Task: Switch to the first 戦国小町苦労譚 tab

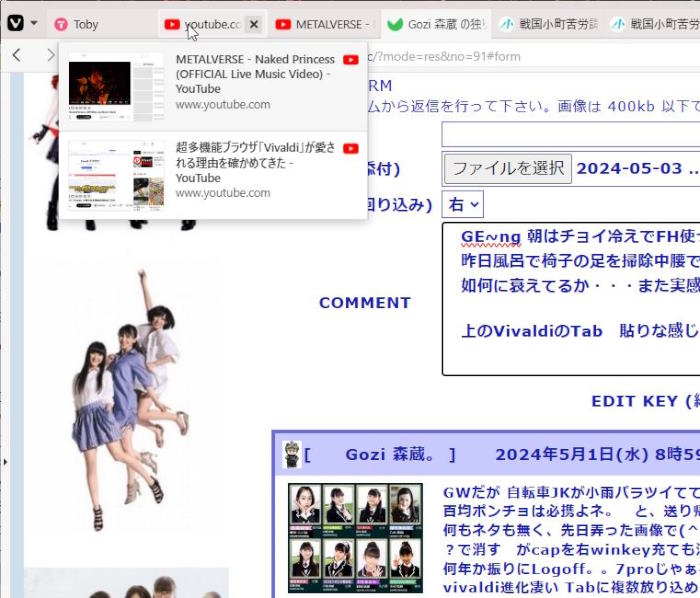Action: pyautogui.click(x=548, y=24)
